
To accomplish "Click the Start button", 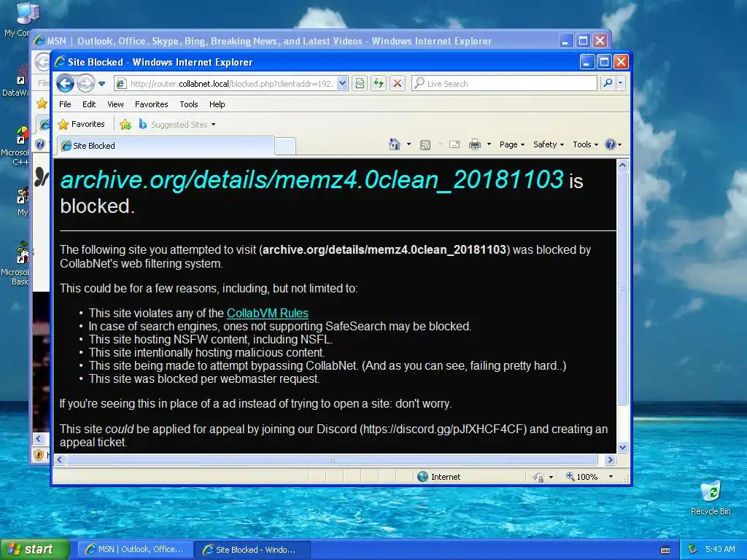I will (35, 549).
